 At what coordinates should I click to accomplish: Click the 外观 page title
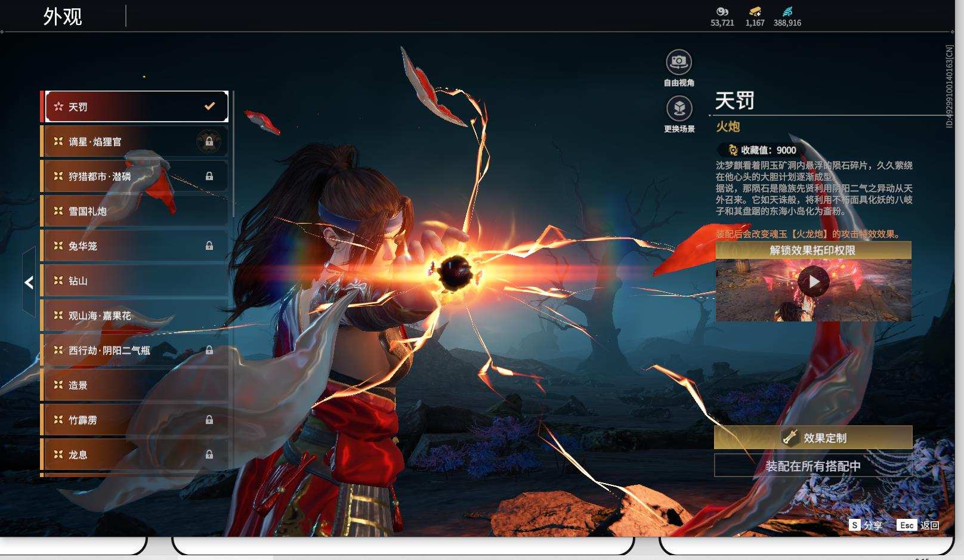click(x=63, y=17)
